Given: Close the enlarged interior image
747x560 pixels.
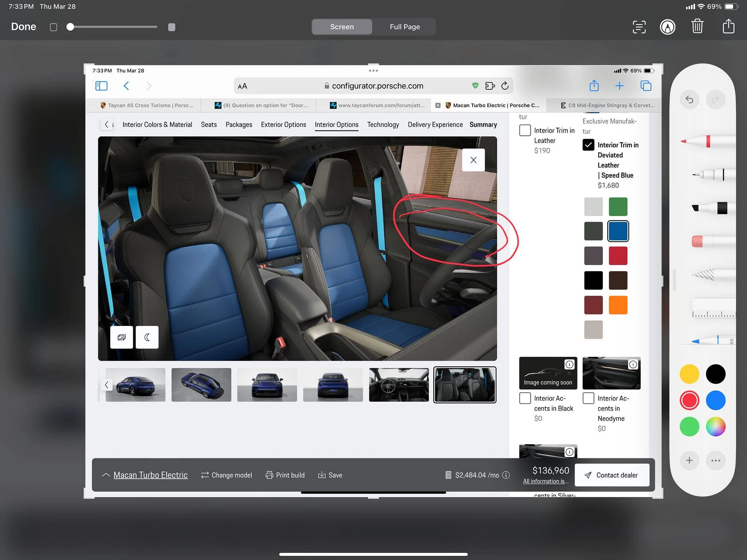Looking at the screenshot, I should point(473,160).
